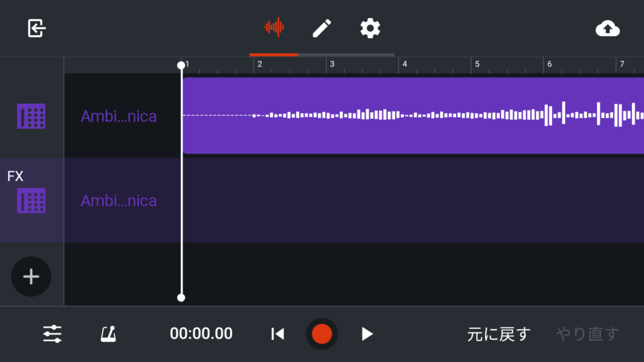Grab the playhead top handle
This screenshot has height=362, width=644.
(x=181, y=65)
